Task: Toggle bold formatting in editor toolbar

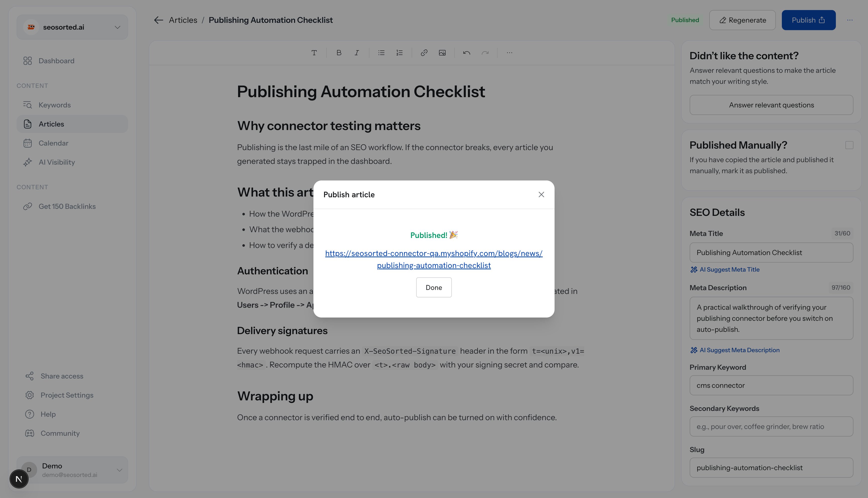Action: [x=339, y=53]
